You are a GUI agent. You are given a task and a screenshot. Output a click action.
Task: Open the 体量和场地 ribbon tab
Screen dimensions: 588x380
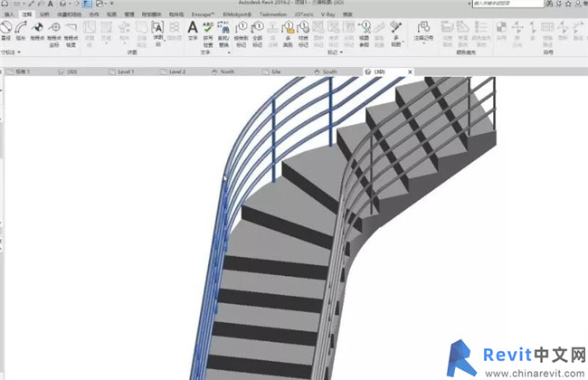69,14
